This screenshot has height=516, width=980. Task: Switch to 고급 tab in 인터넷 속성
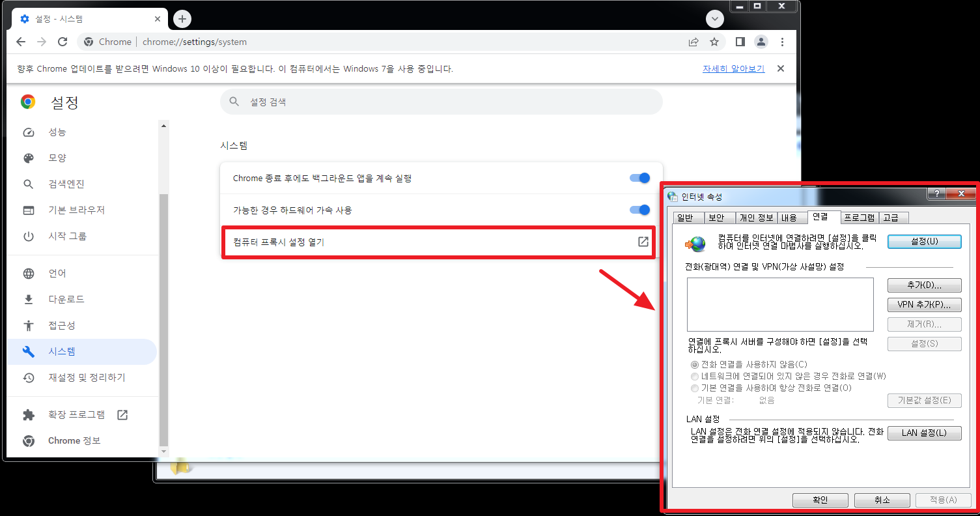pos(893,218)
